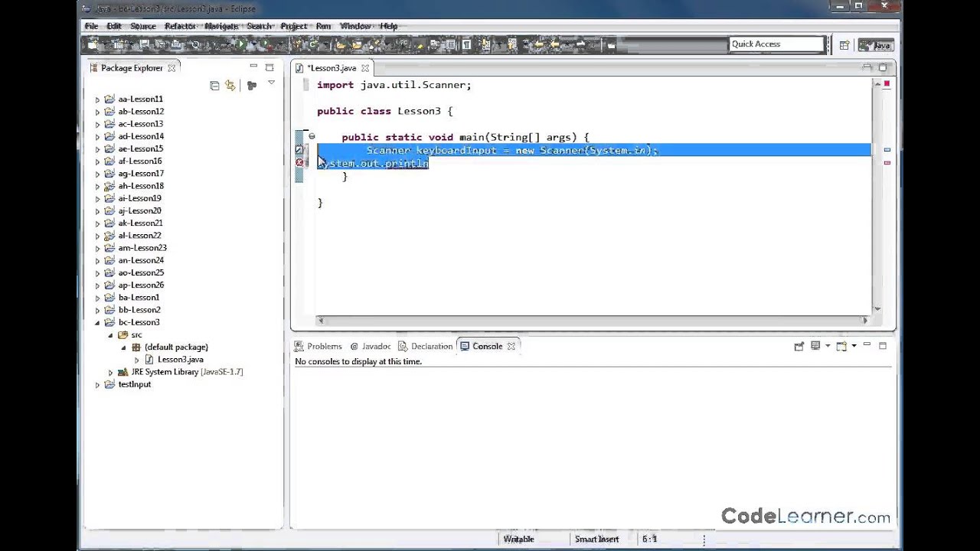980x551 pixels.
Task: Open the Edit menu
Action: (x=114, y=26)
